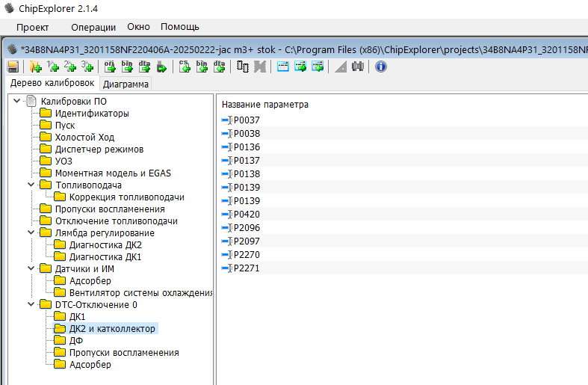Open the Операции menu
Viewport: 588px width, 385px height.
[93, 27]
